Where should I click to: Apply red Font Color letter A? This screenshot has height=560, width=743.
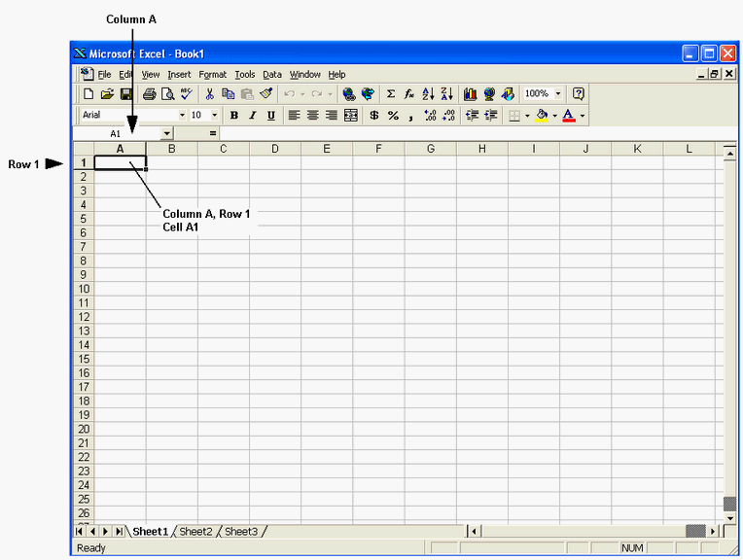(569, 115)
